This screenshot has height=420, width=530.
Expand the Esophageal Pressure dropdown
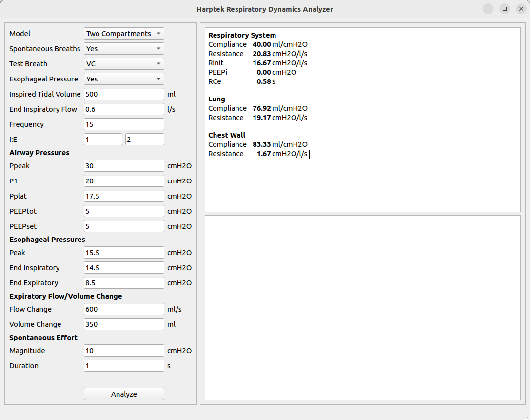pos(124,79)
